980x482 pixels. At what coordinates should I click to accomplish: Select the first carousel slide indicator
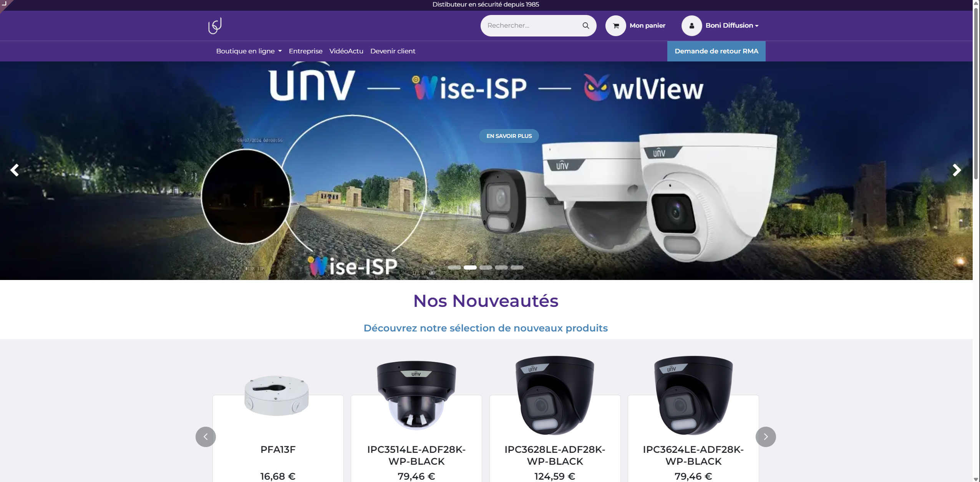[x=454, y=267]
